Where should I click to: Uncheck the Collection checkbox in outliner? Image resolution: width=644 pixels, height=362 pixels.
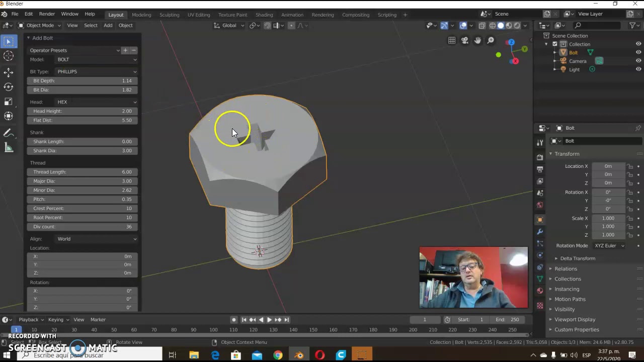[x=555, y=44]
